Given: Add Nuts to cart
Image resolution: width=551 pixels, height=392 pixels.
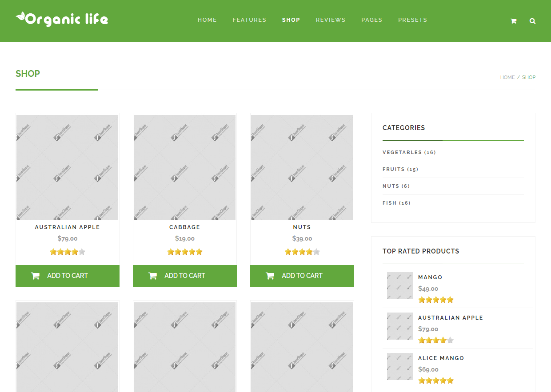Looking at the screenshot, I should [x=302, y=276].
